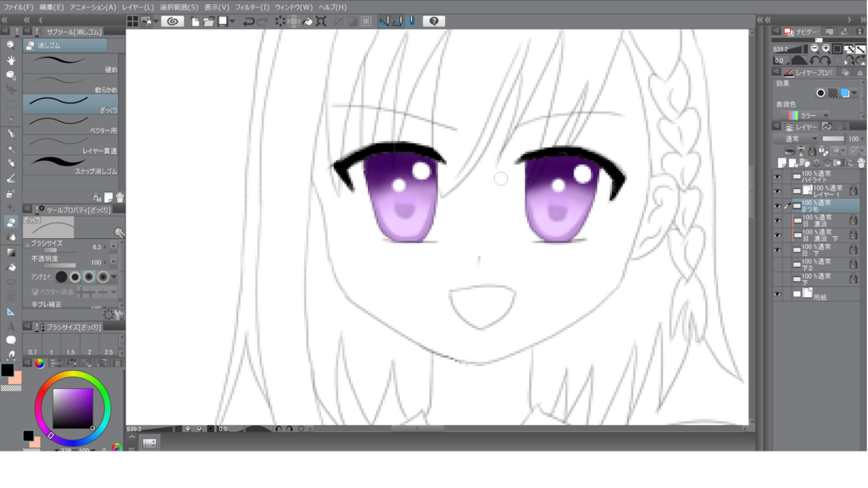The height and width of the screenshot is (488, 868).
Task: Open sub tool detail wrench icon
Action: point(119,233)
